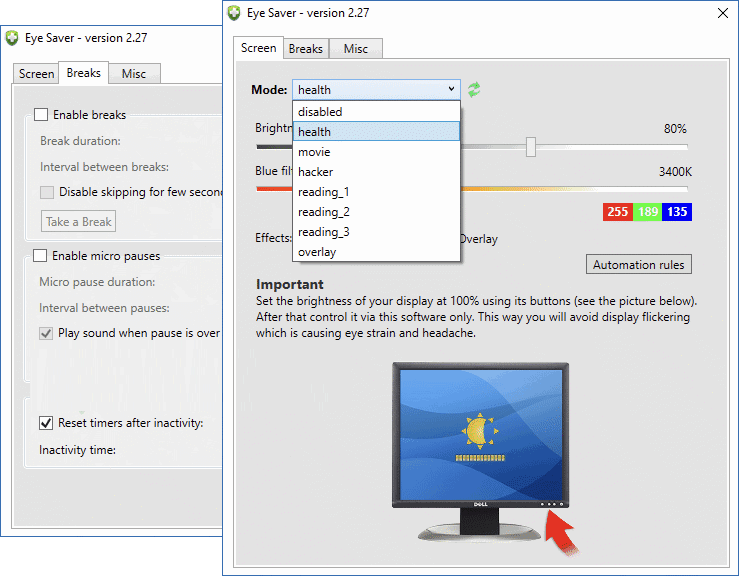
Task: Switch to the Misc tab in front window
Action: coord(356,49)
